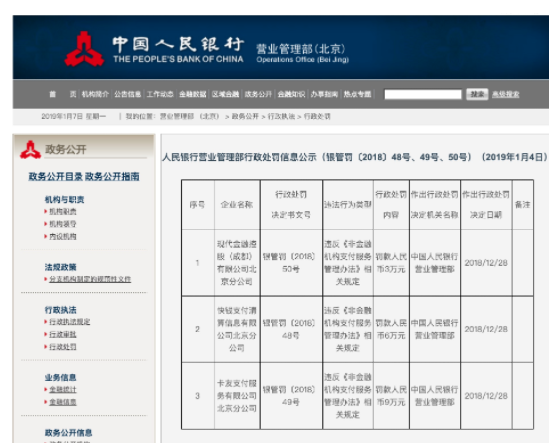Open 金融数据 from the navigation bar

point(193,94)
